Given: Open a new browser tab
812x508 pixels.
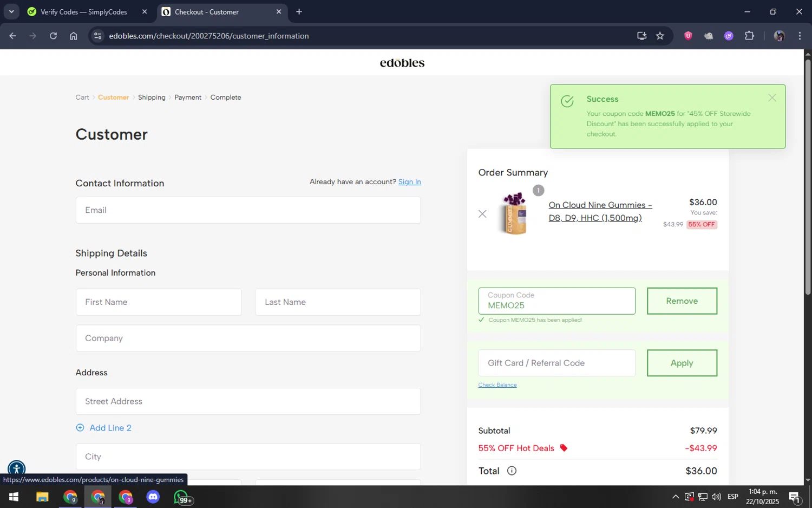Looking at the screenshot, I should (299, 11).
